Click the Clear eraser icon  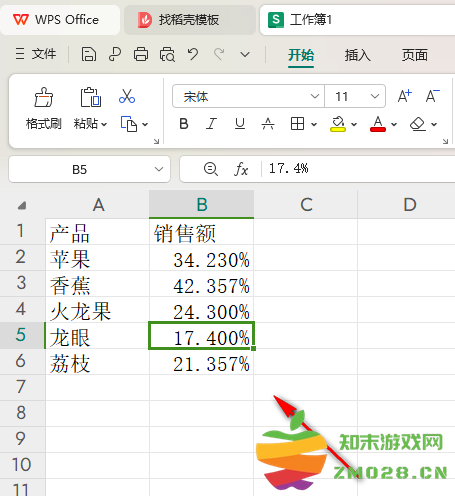pyautogui.click(x=418, y=124)
